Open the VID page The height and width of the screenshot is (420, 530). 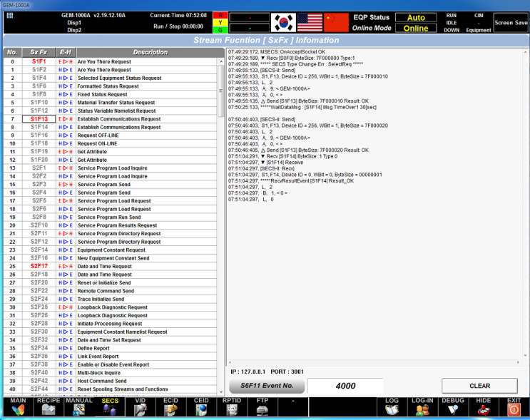(141, 406)
